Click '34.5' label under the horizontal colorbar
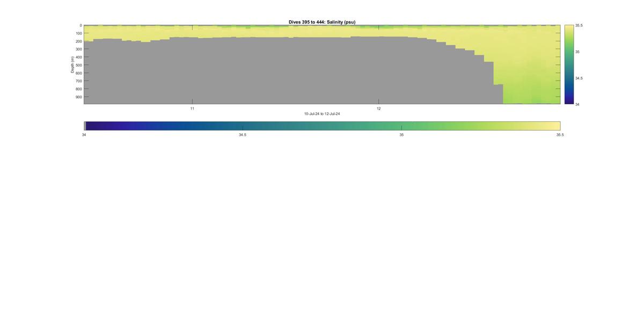The height and width of the screenshot is (334, 644). click(x=243, y=135)
